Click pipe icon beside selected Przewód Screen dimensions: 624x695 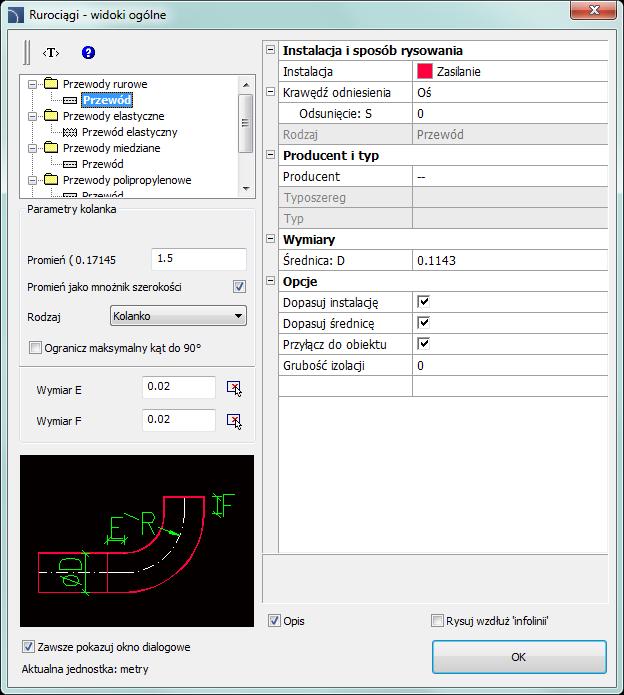[x=70, y=100]
